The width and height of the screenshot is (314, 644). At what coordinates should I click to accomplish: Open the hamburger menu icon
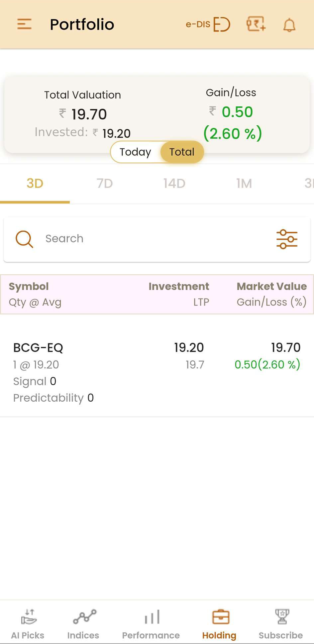point(24,24)
